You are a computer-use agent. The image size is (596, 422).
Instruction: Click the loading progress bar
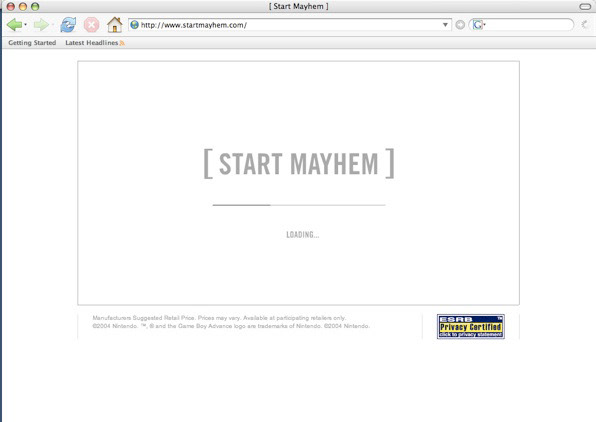coord(299,205)
